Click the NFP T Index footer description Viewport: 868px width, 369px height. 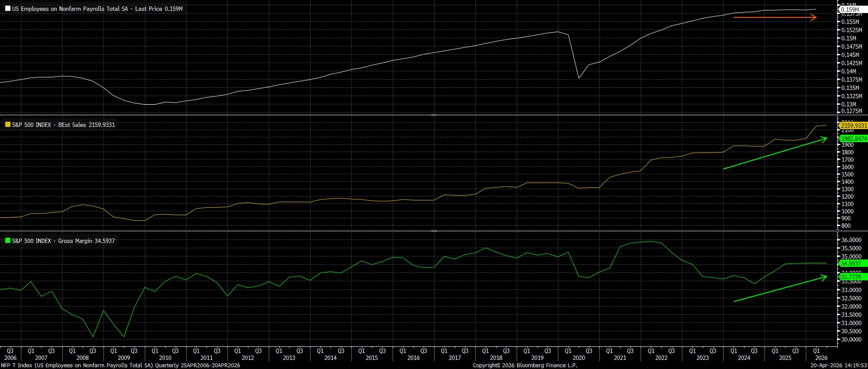(x=120, y=366)
